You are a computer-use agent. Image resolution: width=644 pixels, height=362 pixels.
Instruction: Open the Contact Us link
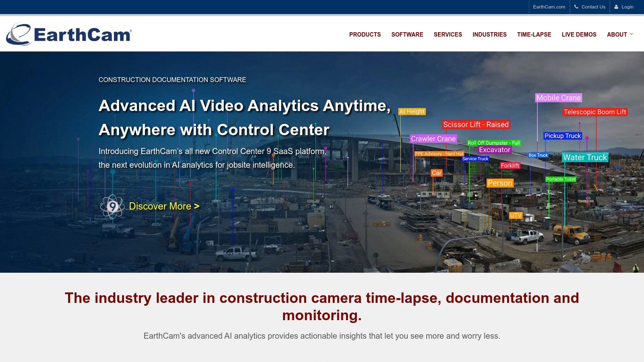(x=593, y=7)
